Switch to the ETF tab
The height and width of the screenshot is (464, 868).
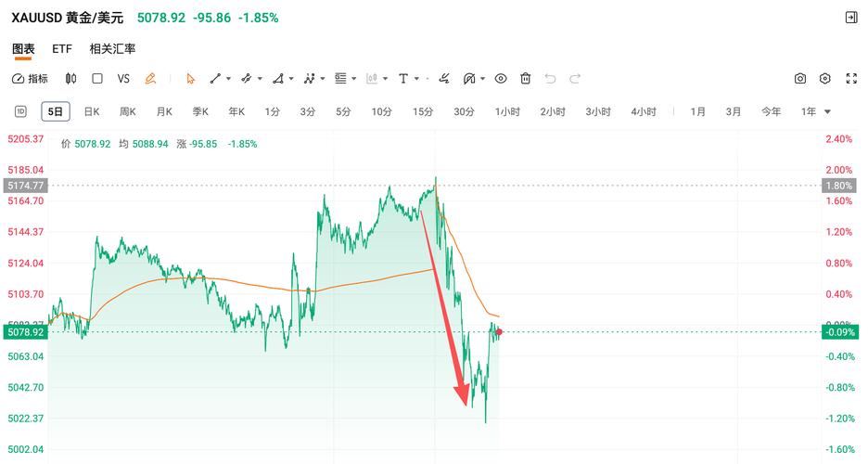(62, 48)
